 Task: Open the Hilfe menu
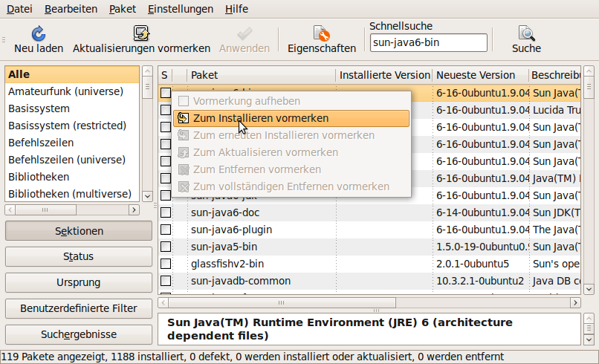236,9
